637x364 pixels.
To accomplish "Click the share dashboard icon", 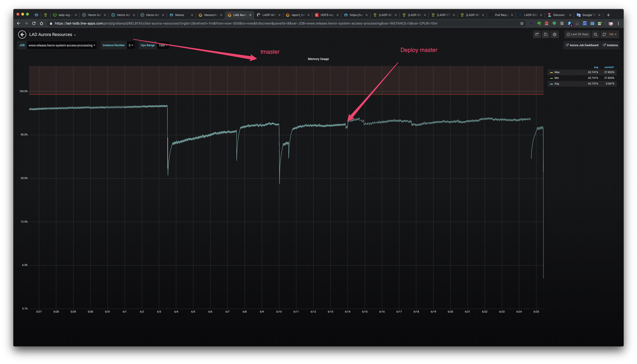I will [x=537, y=34].
